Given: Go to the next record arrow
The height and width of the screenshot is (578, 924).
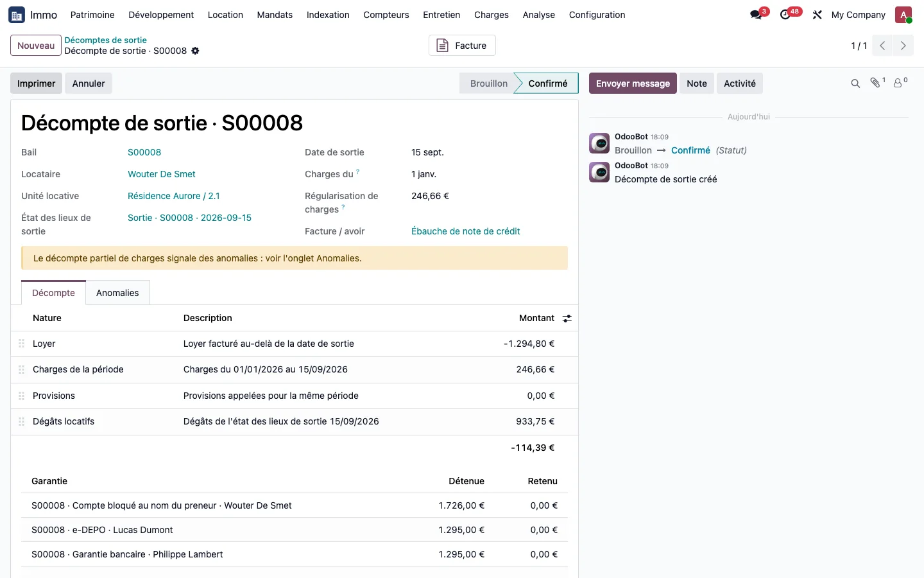Looking at the screenshot, I should [903, 46].
